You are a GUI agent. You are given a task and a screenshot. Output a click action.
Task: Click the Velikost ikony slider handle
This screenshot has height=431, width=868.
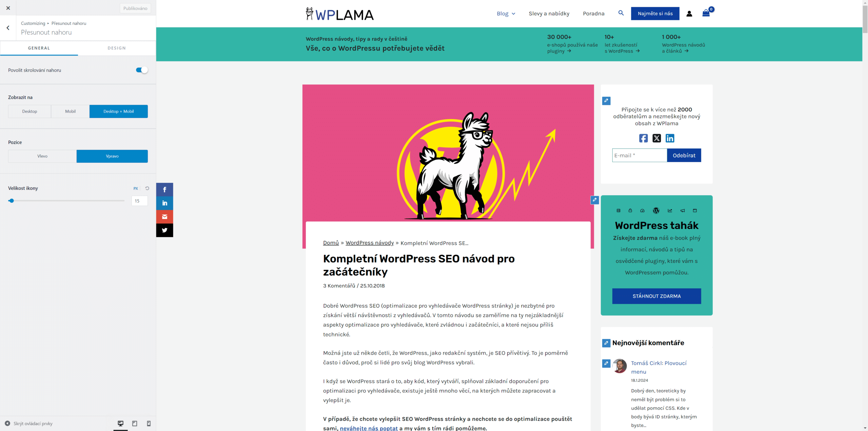tap(12, 201)
